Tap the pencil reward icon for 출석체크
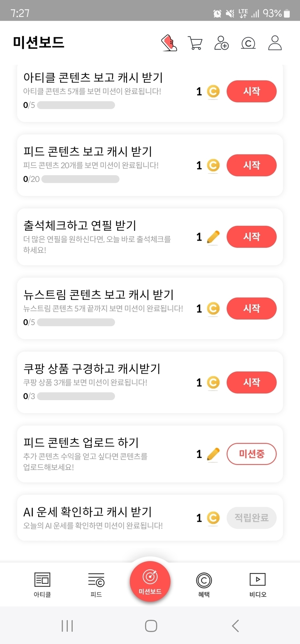The width and height of the screenshot is (300, 644). (x=213, y=237)
